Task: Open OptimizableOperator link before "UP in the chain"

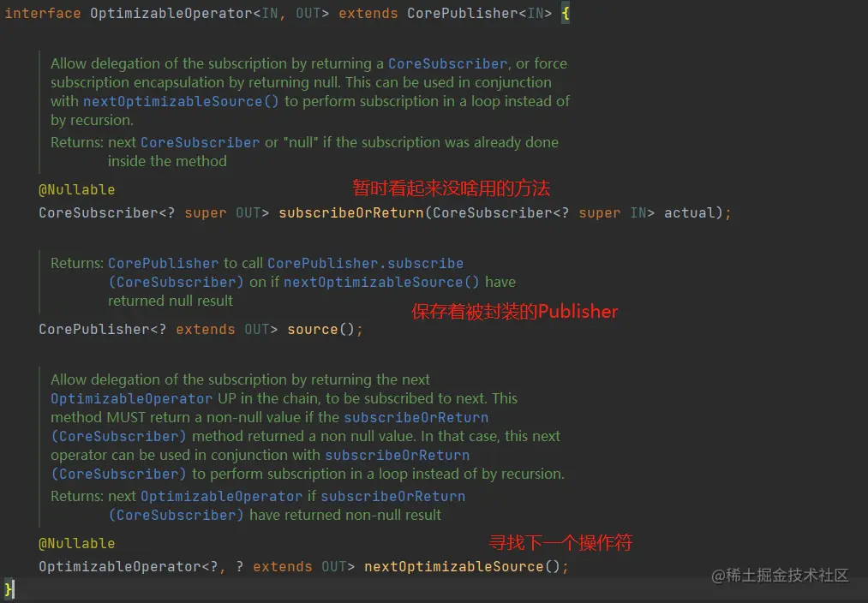Action: 132,398
